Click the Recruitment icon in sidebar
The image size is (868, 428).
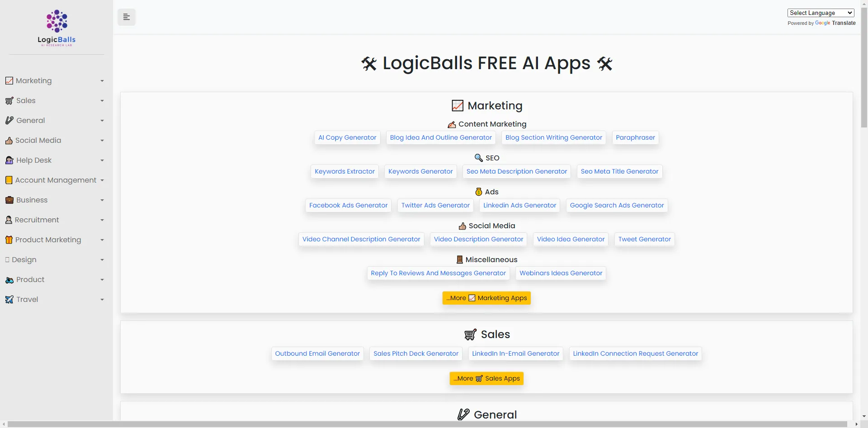(x=8, y=220)
